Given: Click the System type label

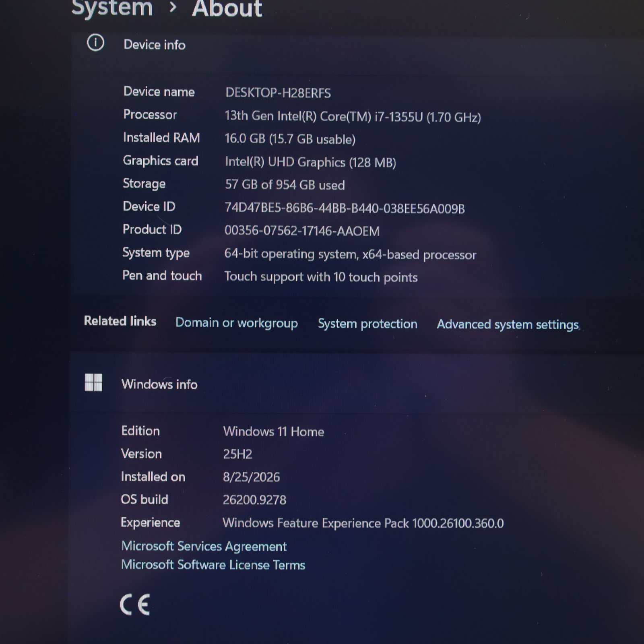Looking at the screenshot, I should [x=156, y=253].
